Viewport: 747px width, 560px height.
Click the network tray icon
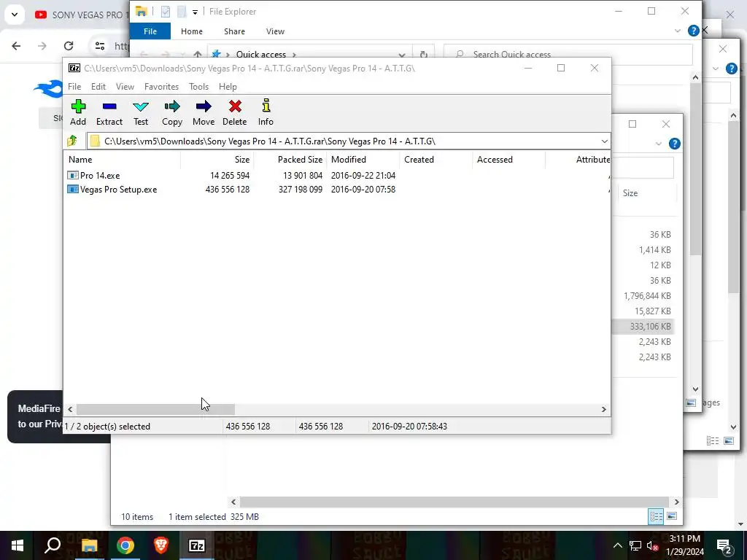[x=635, y=545]
